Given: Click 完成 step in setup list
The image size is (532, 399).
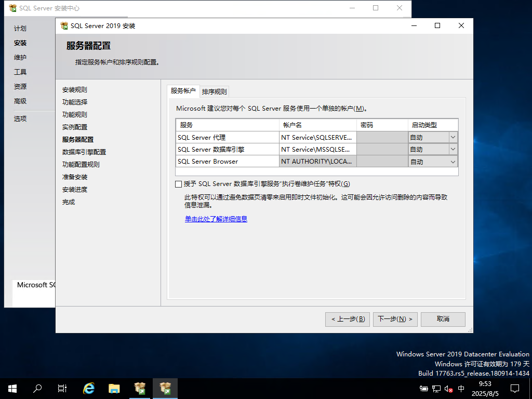Looking at the screenshot, I should click(x=69, y=202).
